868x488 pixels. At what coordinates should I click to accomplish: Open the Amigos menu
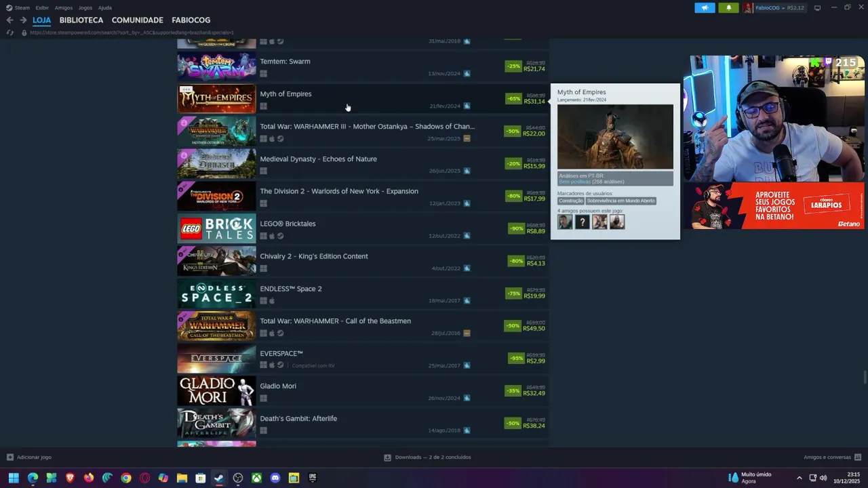[x=64, y=7]
